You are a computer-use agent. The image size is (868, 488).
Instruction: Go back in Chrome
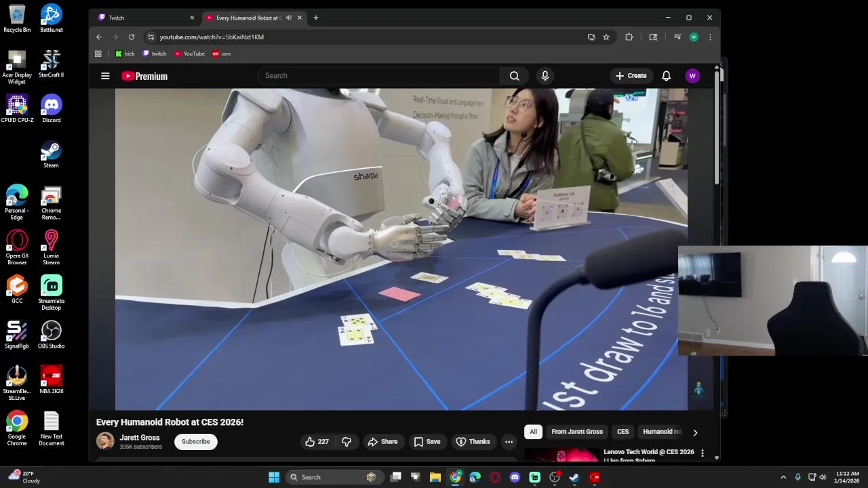99,37
